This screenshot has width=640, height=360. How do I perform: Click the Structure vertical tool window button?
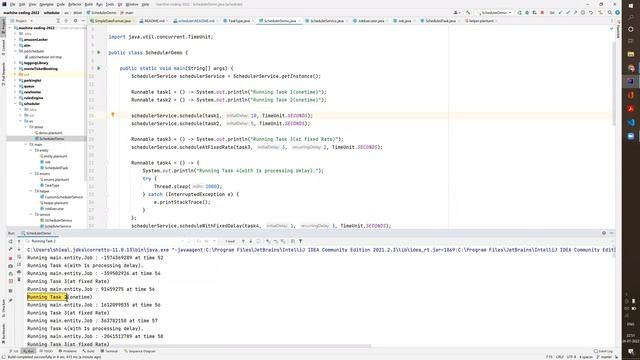3,309
